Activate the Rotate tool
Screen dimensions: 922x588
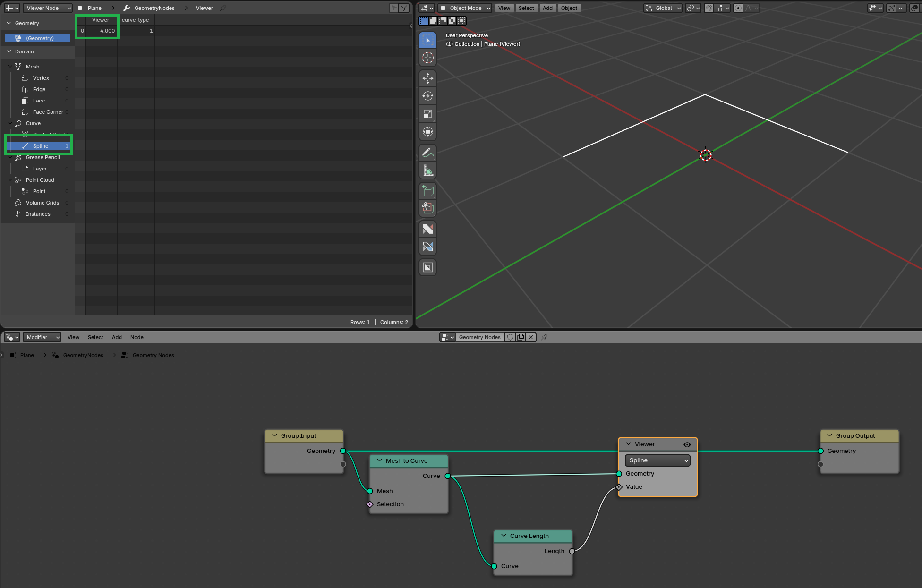click(x=427, y=96)
